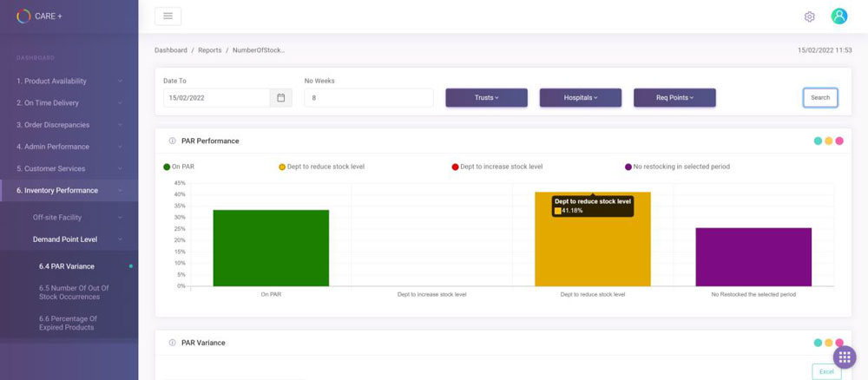Open the Trusts dropdown
Image resolution: width=868 pixels, height=380 pixels.
(x=487, y=98)
